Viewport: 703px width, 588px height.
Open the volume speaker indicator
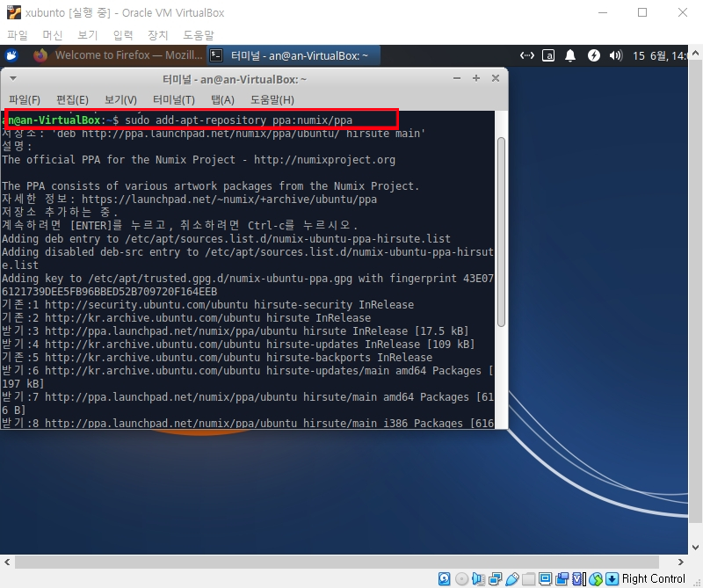616,55
